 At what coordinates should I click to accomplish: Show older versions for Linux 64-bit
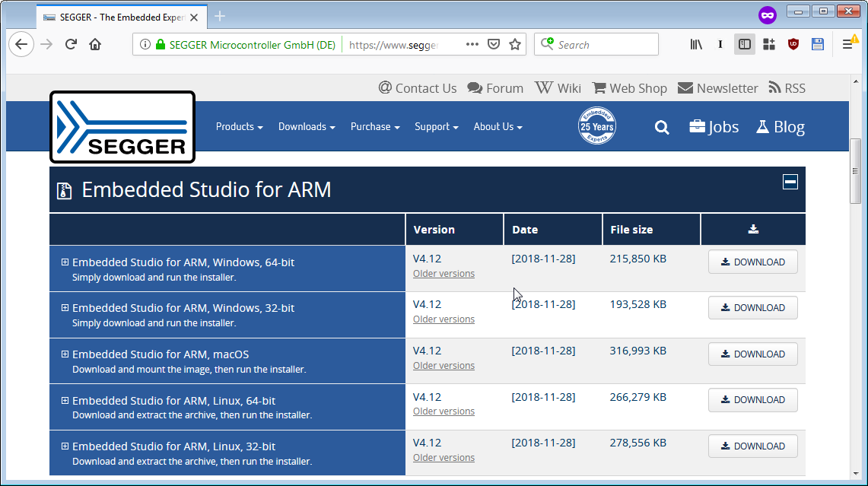coord(444,411)
